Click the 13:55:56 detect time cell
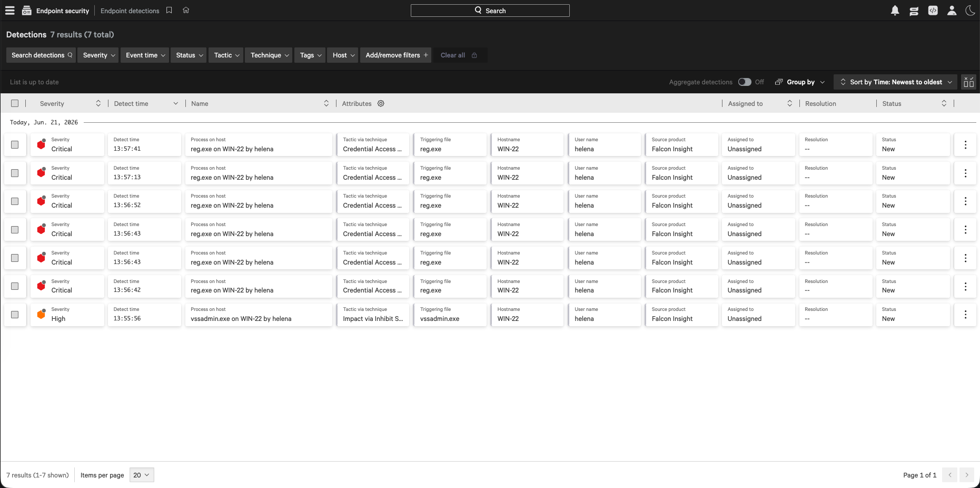This screenshot has width=980, height=488. (144, 315)
